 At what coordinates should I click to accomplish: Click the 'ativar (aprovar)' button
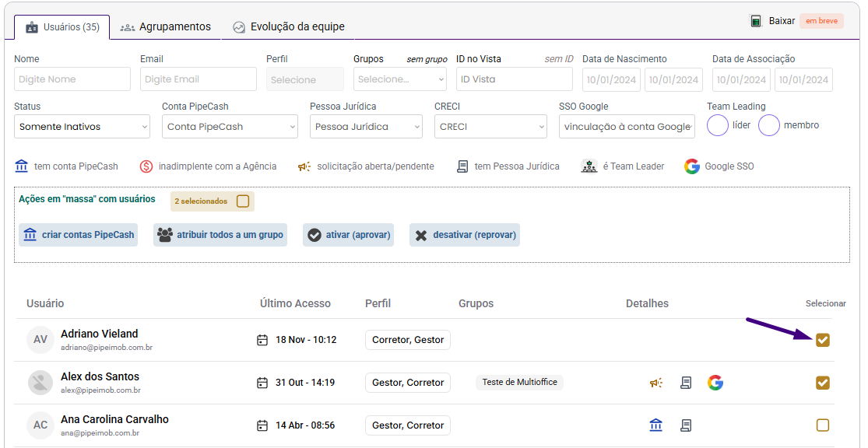[348, 235]
